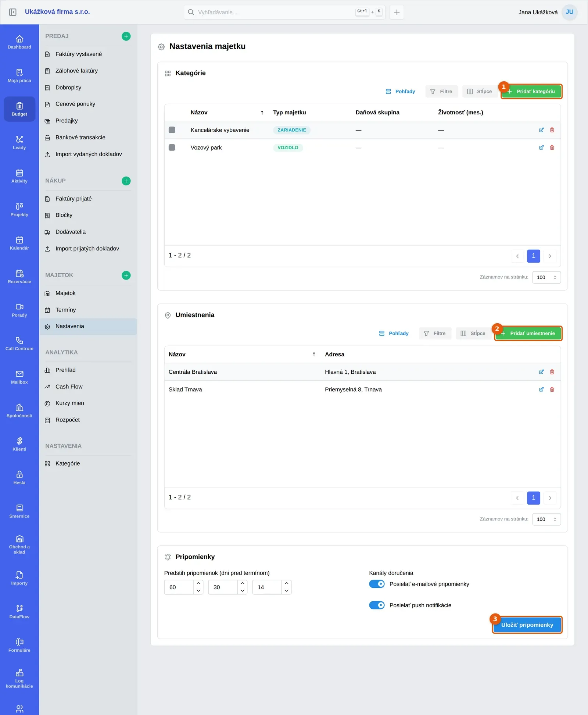Select Faktúry prijaté in the menu
588x715 pixels.
click(73, 199)
